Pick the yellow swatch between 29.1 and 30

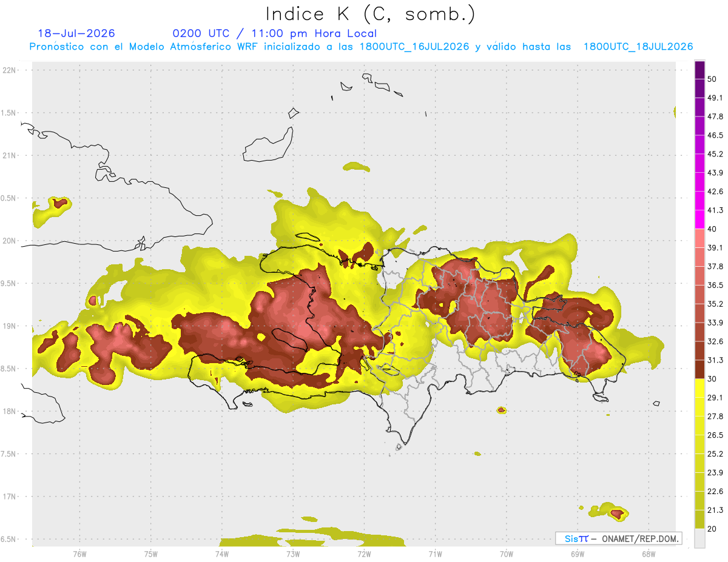coord(699,388)
